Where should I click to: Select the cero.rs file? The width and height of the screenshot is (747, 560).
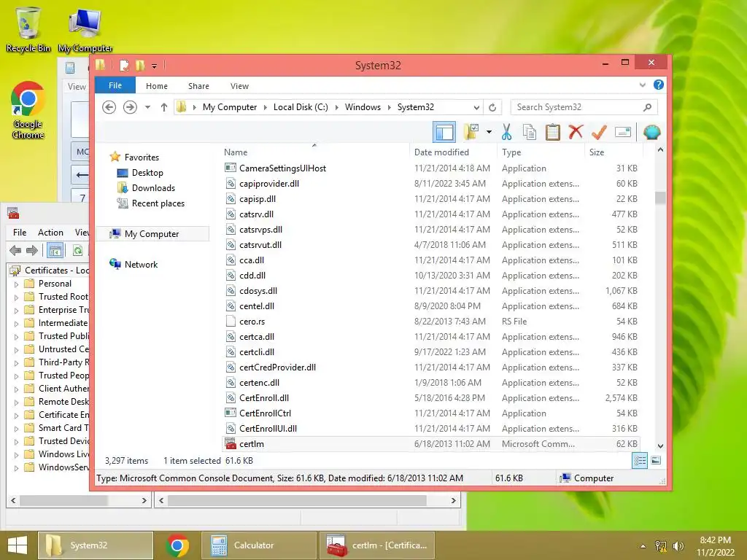(x=431, y=322)
